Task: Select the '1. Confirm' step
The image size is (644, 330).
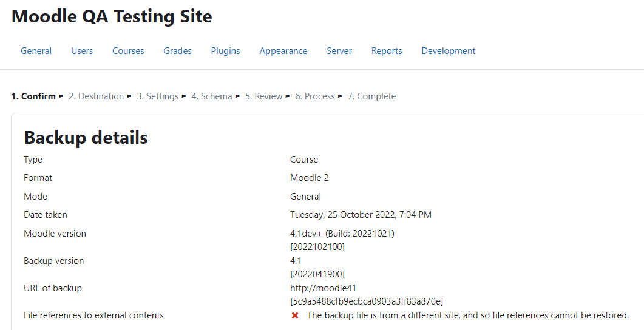Action: [x=33, y=96]
